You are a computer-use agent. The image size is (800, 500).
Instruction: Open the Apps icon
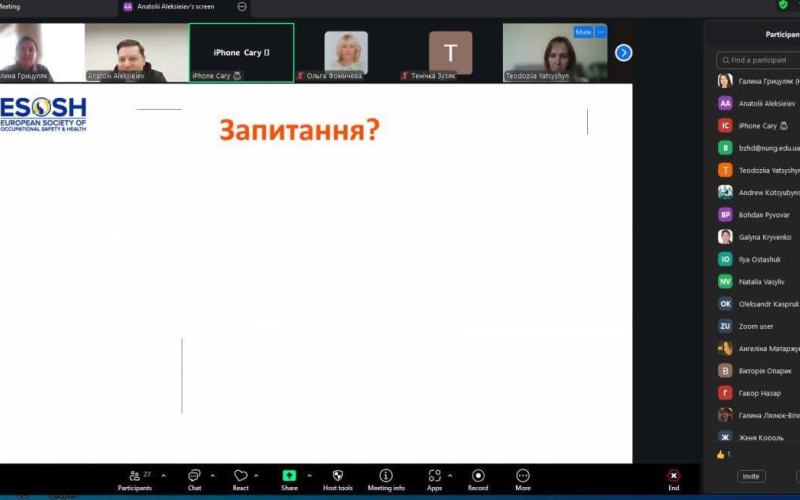pyautogui.click(x=434, y=476)
